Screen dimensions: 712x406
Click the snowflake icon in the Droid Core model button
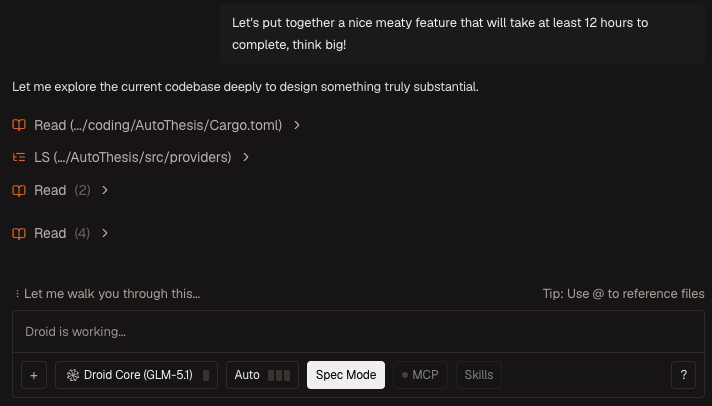(x=73, y=375)
